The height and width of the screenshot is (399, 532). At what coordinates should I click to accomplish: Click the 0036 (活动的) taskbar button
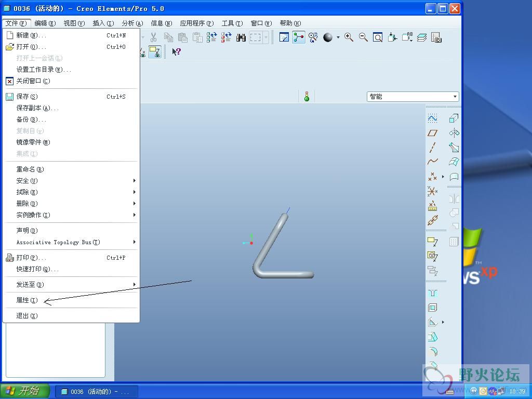tap(96, 392)
